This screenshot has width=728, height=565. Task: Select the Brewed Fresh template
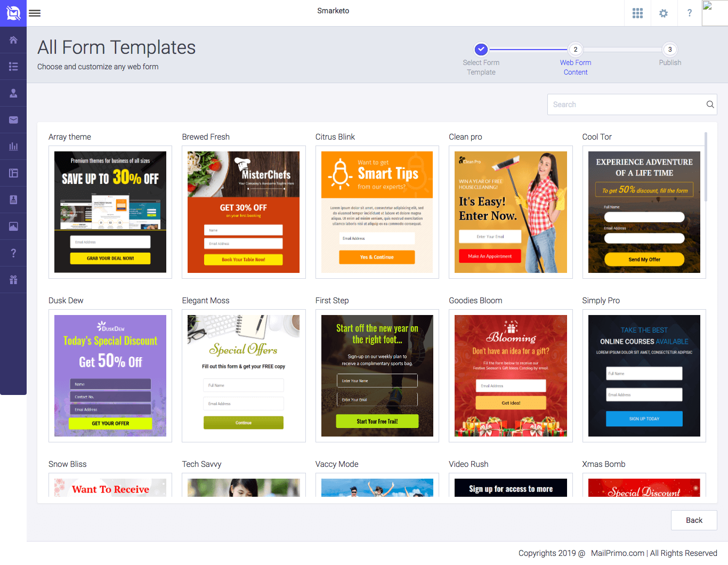[x=244, y=212]
